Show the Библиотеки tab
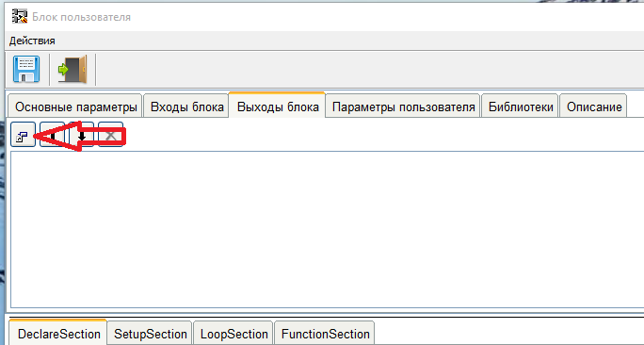This screenshot has width=644, height=345. [521, 107]
